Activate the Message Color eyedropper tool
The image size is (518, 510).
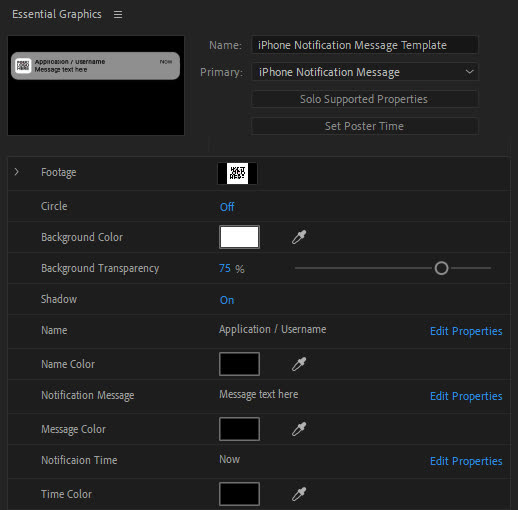[x=299, y=429]
